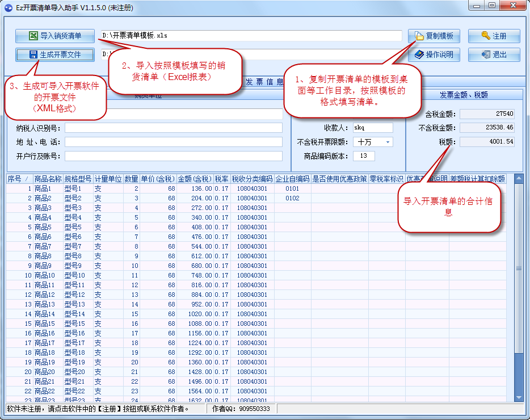Click the 单价(含税) column header
This screenshot has width=530, height=420.
[x=158, y=179]
